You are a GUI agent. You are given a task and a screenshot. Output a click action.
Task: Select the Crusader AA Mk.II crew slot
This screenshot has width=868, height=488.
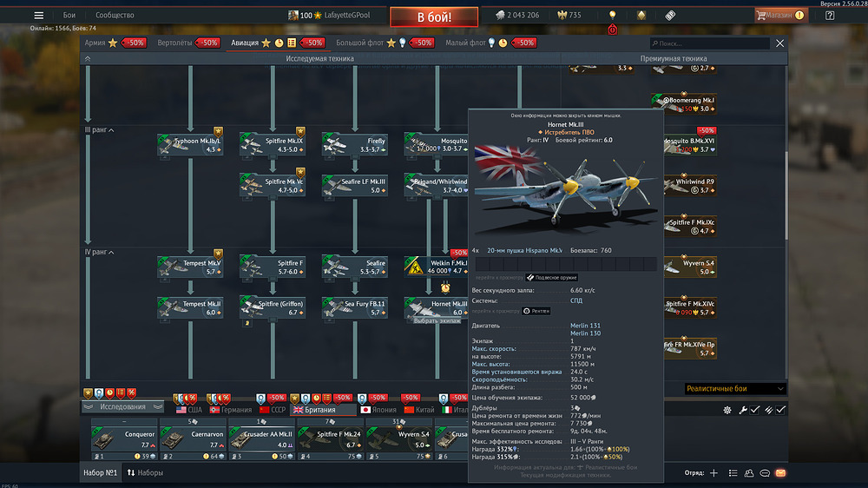point(261,439)
